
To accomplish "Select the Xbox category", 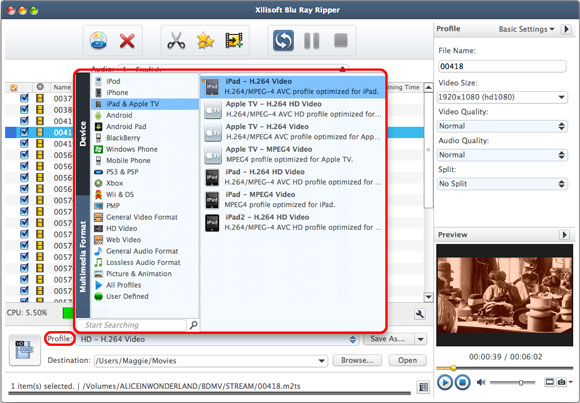I will [145, 183].
